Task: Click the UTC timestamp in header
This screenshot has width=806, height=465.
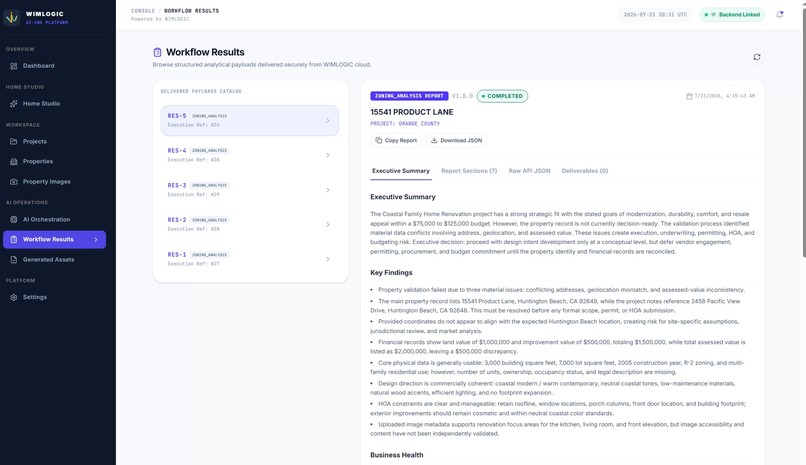Action: 655,15
